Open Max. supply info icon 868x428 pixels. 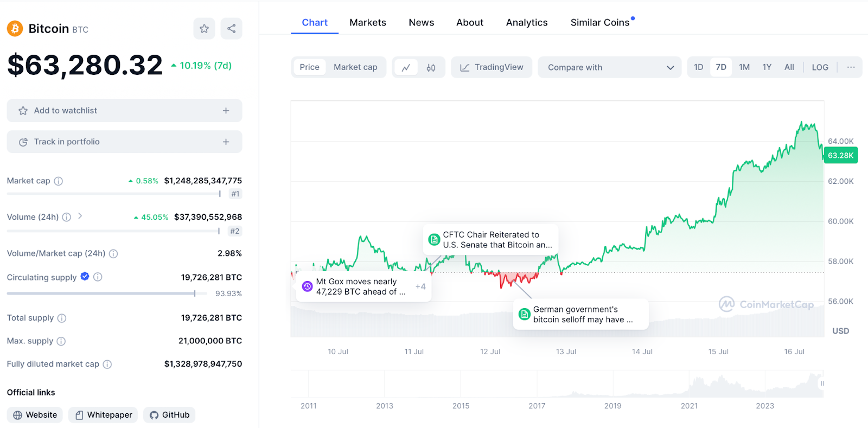tap(61, 341)
